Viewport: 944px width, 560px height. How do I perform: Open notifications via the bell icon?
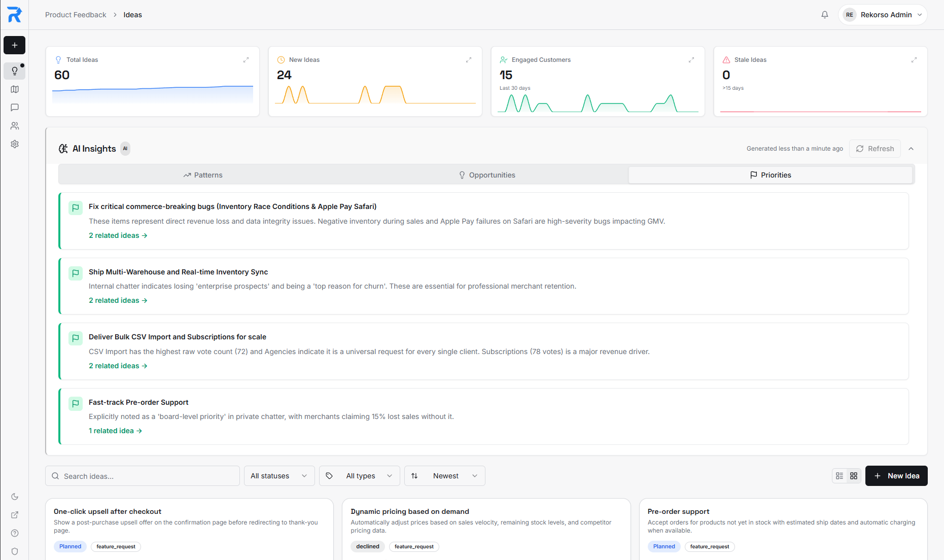coord(824,15)
